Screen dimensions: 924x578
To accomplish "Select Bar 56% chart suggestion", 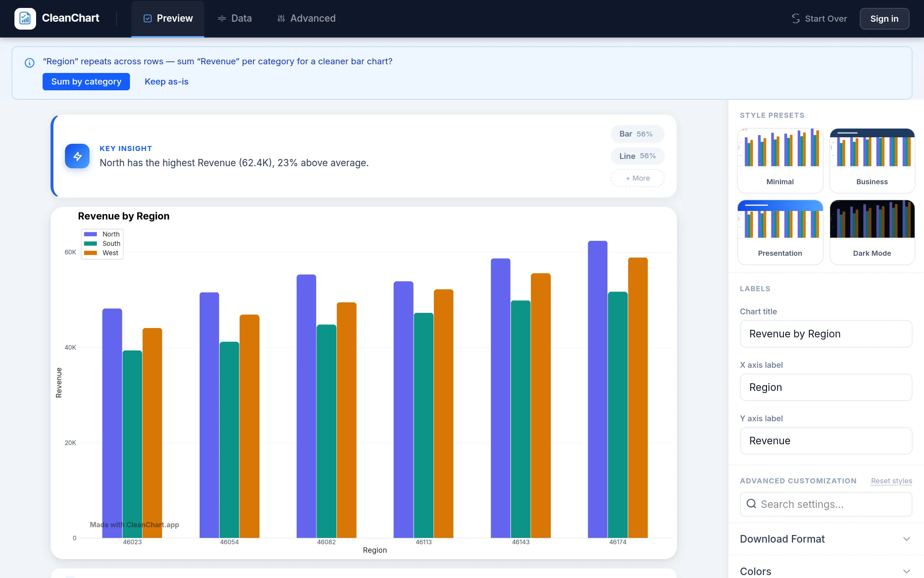I will [637, 134].
